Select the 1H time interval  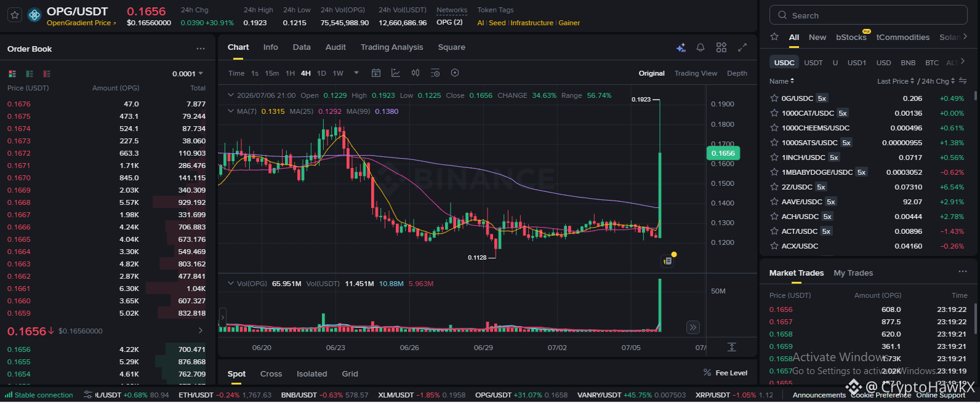(x=290, y=73)
